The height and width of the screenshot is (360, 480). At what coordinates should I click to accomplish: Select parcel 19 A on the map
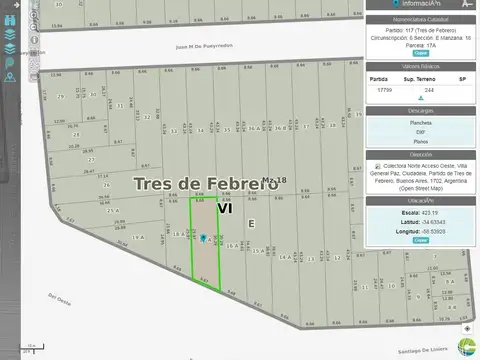tap(138, 237)
